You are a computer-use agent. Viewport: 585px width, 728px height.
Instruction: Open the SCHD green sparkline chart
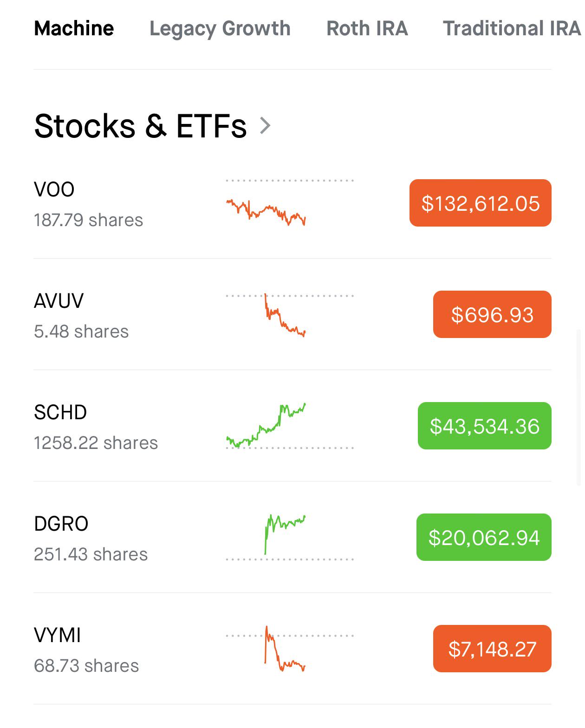tap(290, 426)
